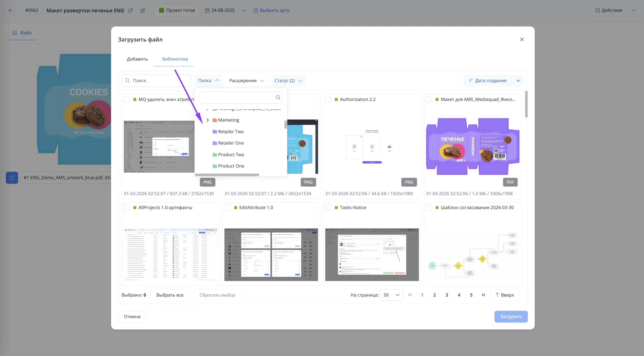The width and height of the screenshot is (644, 356).
Task: Check the EditAttribute 1.0 checkbox
Action: pyautogui.click(x=227, y=207)
